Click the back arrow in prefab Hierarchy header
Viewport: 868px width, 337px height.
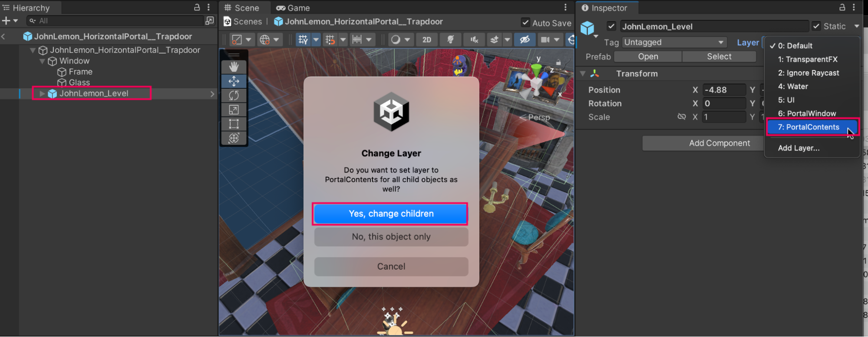(3, 37)
